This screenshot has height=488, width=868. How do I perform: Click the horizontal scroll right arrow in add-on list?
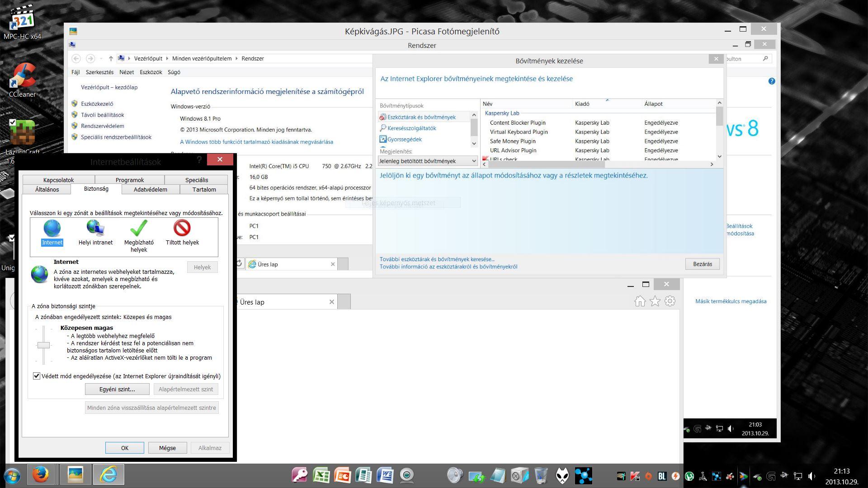click(x=712, y=164)
